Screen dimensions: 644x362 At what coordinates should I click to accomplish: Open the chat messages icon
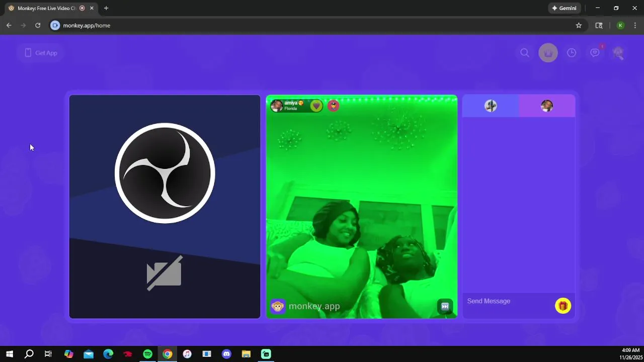(595, 53)
